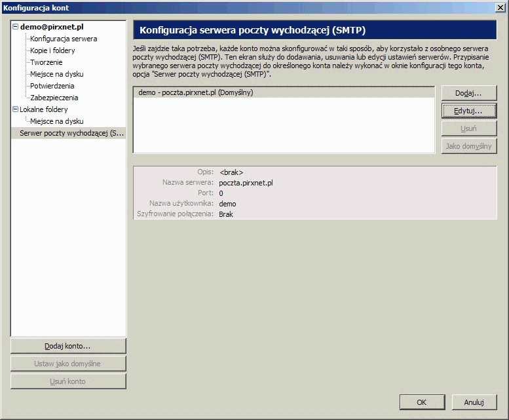Open Kopie i foldery settings

click(x=52, y=50)
